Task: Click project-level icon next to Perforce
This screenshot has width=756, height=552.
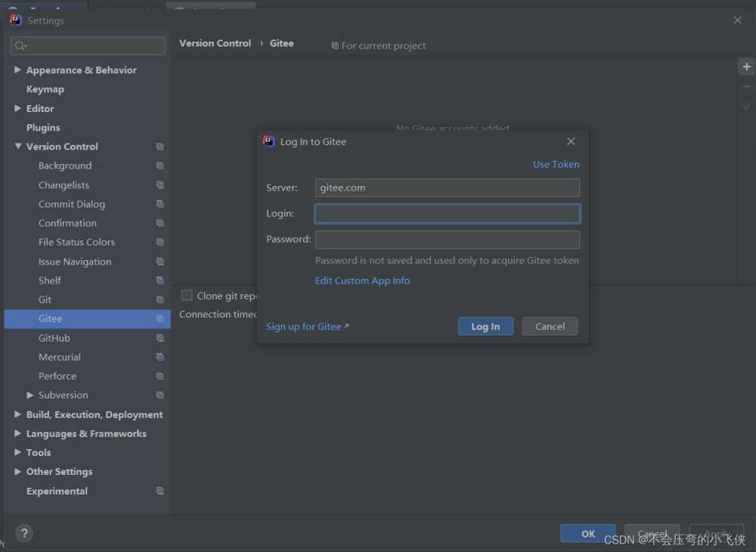Action: pyautogui.click(x=160, y=377)
